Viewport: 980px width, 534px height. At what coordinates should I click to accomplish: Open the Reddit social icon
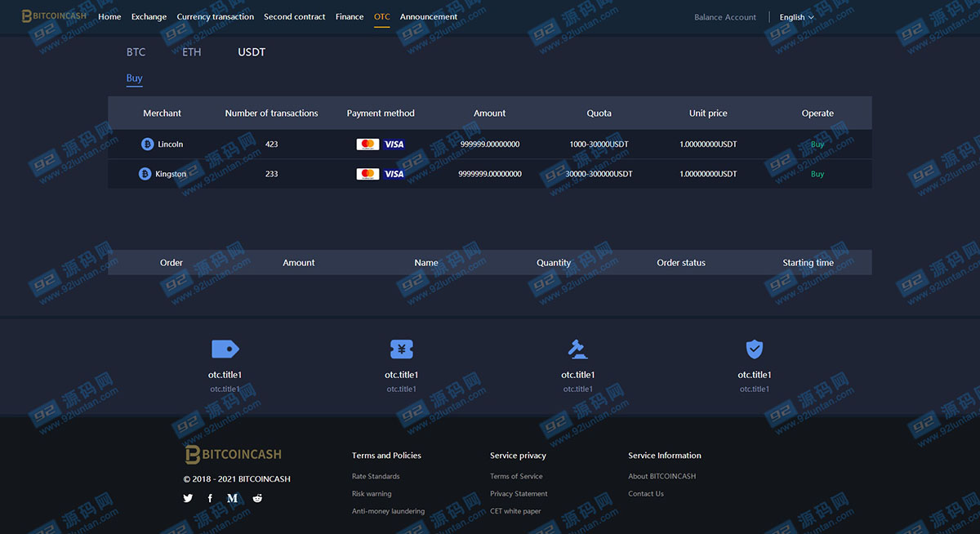(x=257, y=498)
